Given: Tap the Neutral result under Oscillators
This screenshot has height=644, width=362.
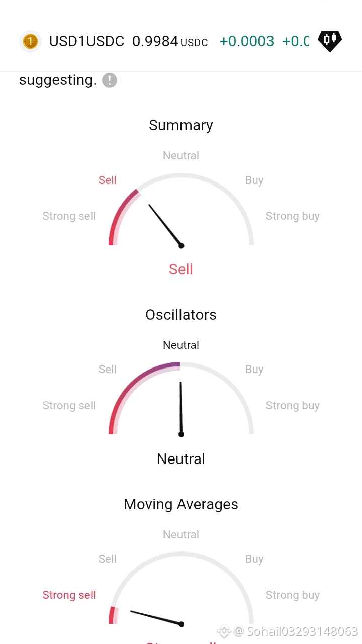Looking at the screenshot, I should point(181,459).
